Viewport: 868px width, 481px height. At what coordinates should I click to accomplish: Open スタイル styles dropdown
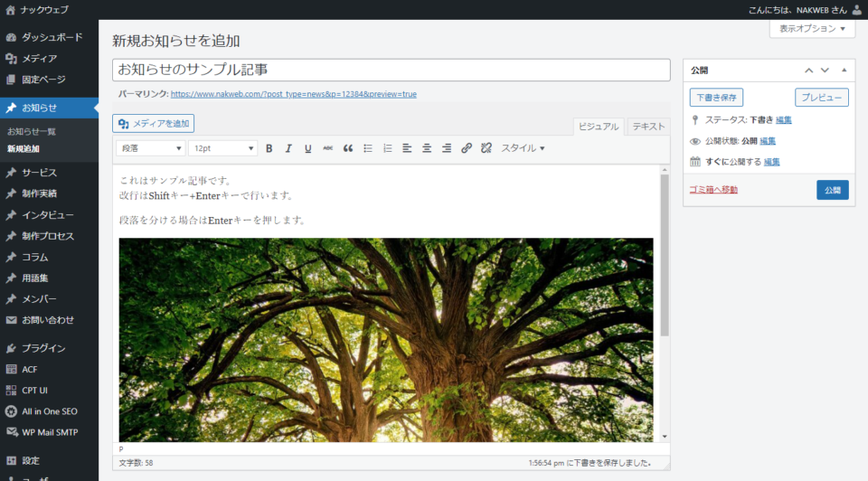pos(523,148)
